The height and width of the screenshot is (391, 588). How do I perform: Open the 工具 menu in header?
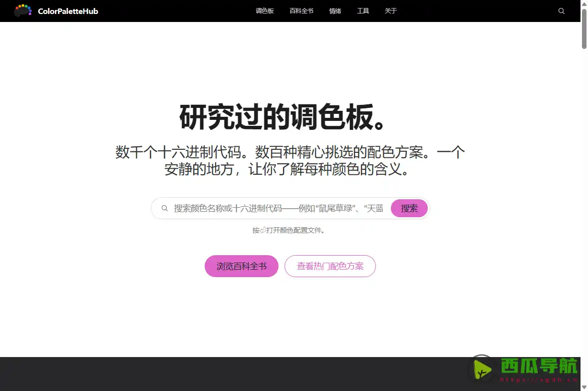click(x=363, y=11)
